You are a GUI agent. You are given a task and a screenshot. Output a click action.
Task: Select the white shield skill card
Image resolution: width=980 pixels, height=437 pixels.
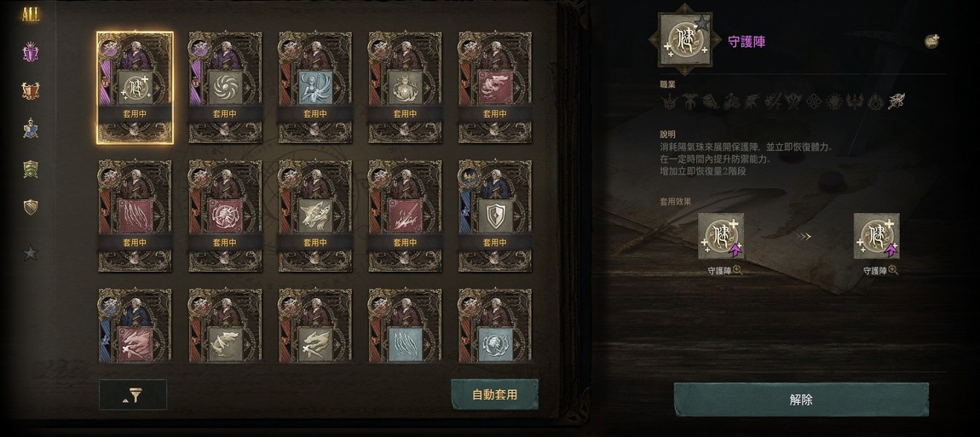495,216
